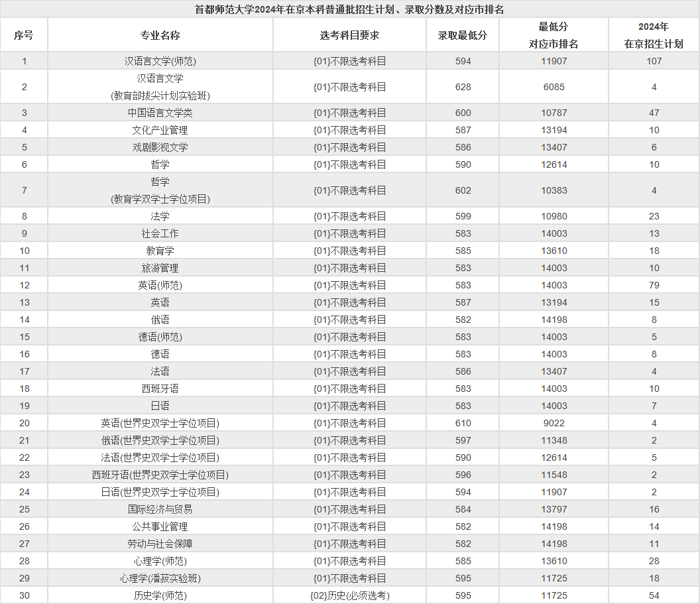700x604 pixels.
Task: Click enrollment plan value 79
Action: pyautogui.click(x=654, y=285)
